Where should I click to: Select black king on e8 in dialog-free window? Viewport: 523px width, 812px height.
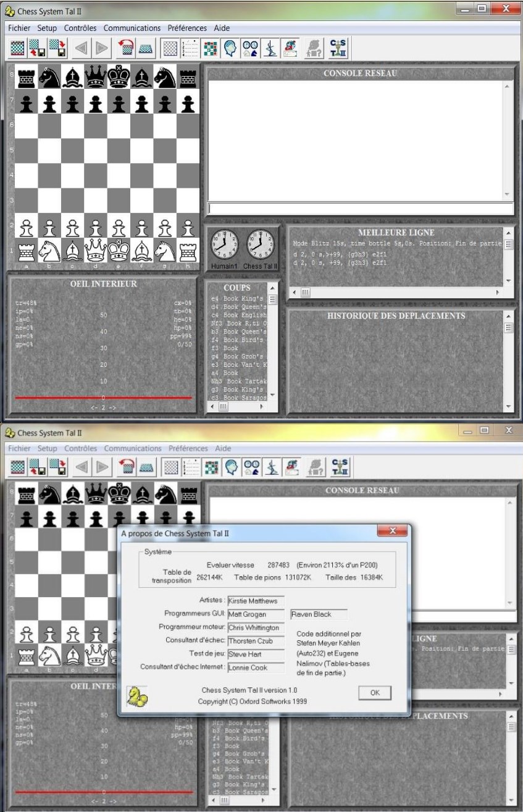point(119,77)
